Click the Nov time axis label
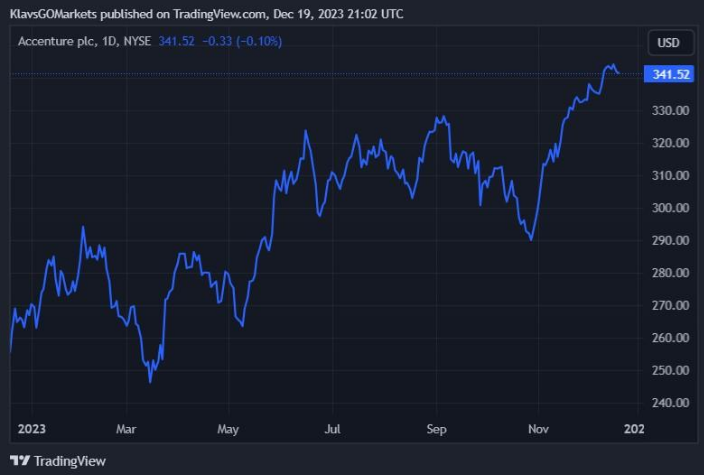The image size is (704, 475). click(x=538, y=429)
